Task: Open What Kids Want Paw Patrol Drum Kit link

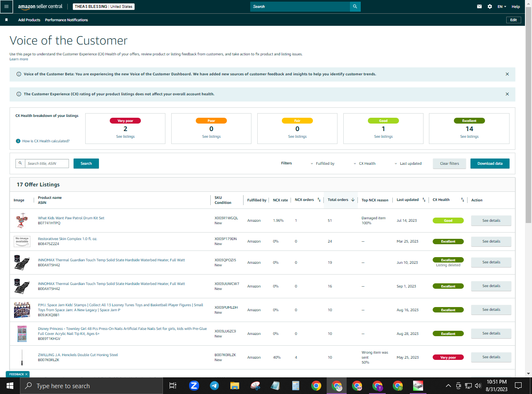Action: [71, 218]
